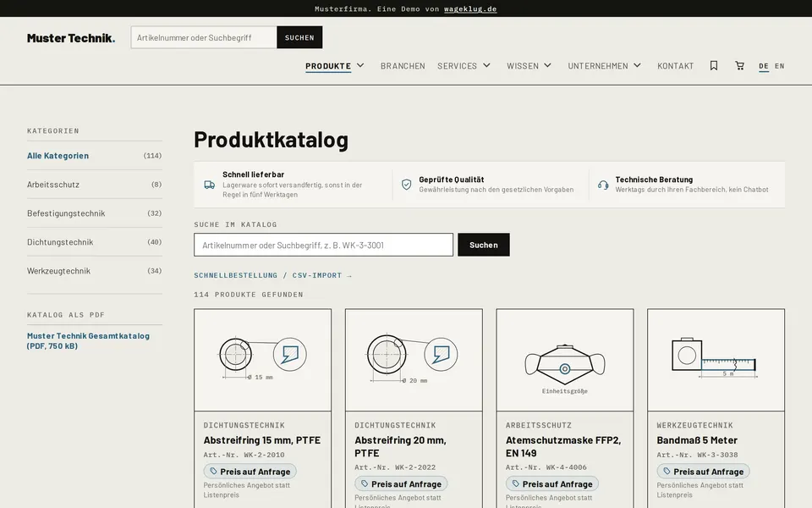Click Preis auf Anfrage for WK-3-3038
Image resolution: width=812 pixels, height=508 pixels.
tap(703, 472)
